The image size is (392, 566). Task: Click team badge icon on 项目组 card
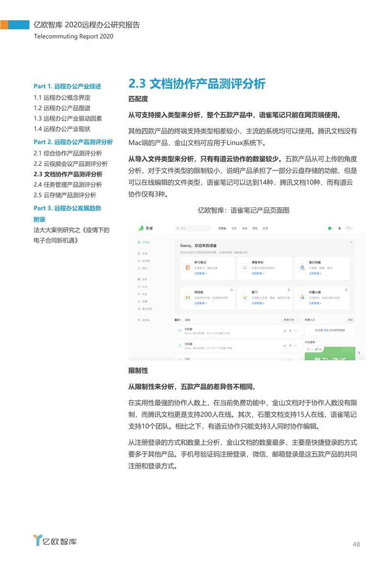point(232,290)
